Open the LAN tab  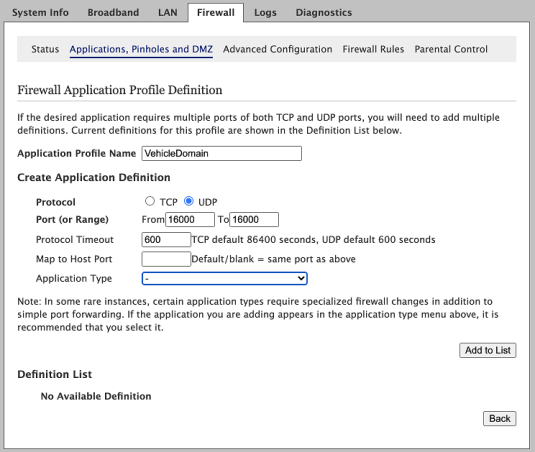click(x=168, y=13)
